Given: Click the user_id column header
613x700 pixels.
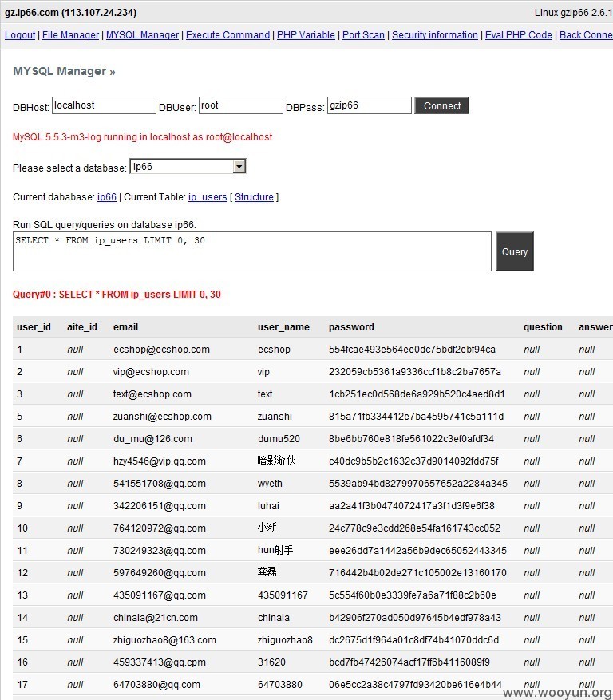Looking at the screenshot, I should coord(34,326).
